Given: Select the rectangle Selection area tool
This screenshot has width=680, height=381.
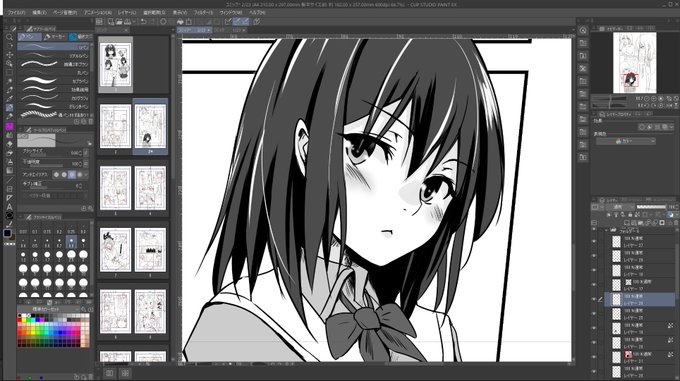Looking at the screenshot, I should 9,73.
